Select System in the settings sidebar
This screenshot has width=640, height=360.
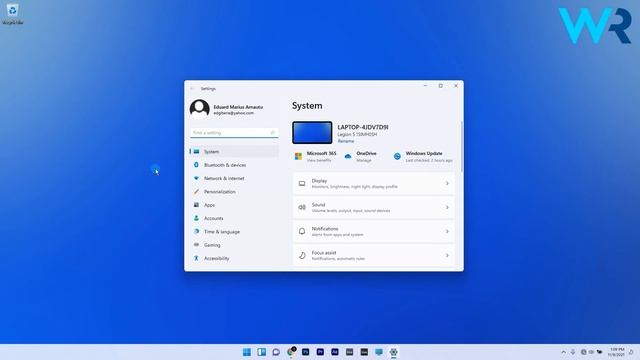[234, 151]
